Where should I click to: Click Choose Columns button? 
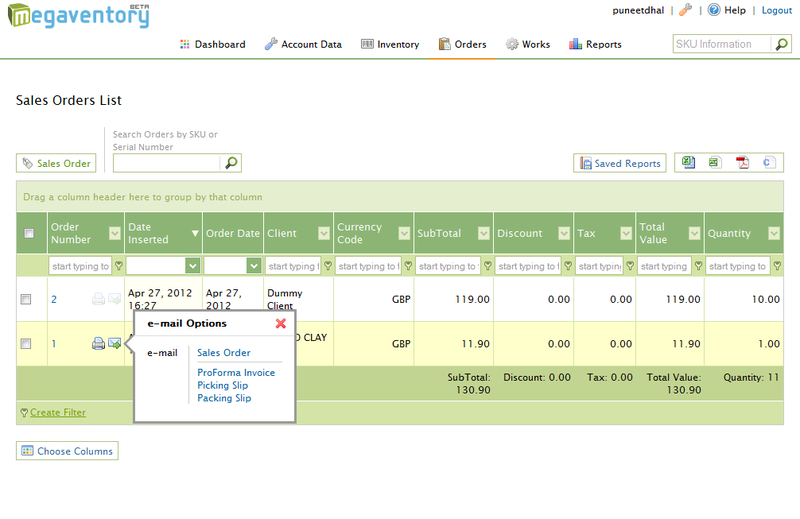67,451
